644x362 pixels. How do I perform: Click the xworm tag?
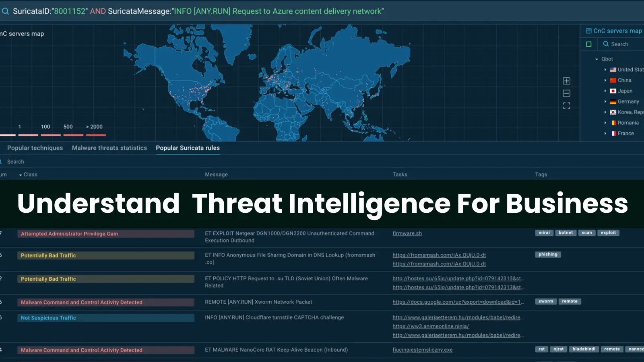pos(546,301)
